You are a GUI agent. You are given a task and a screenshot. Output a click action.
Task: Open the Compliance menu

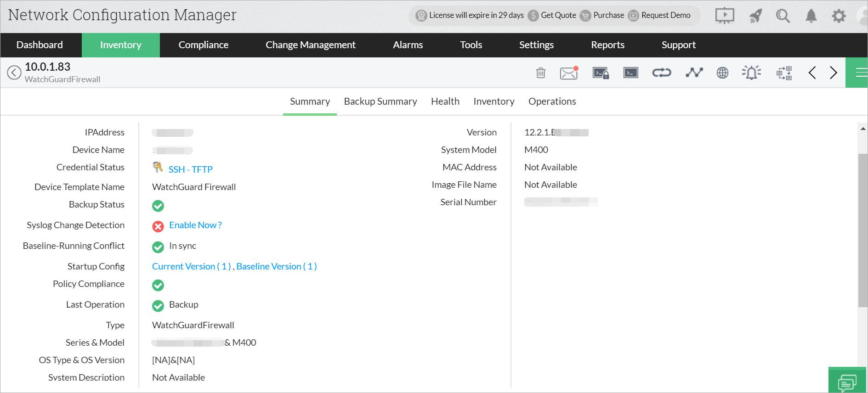(x=203, y=45)
